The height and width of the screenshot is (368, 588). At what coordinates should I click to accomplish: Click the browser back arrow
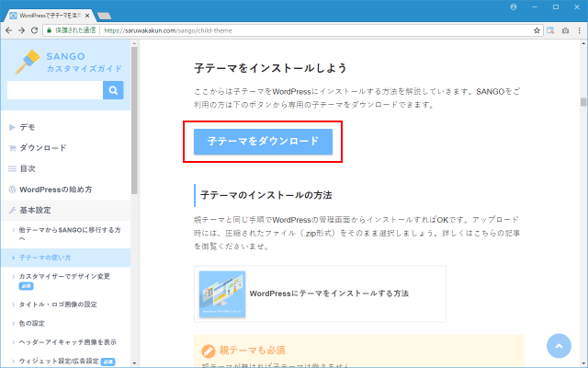point(8,30)
